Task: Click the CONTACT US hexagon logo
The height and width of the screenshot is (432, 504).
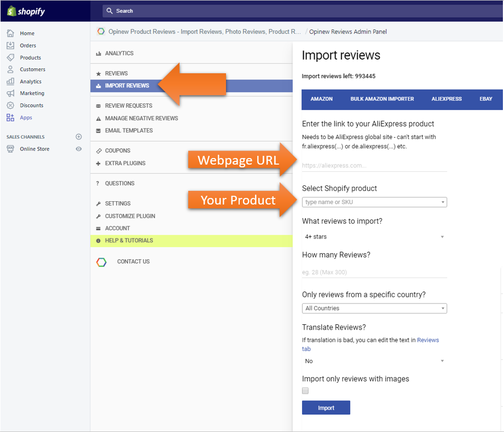Action: (101, 262)
